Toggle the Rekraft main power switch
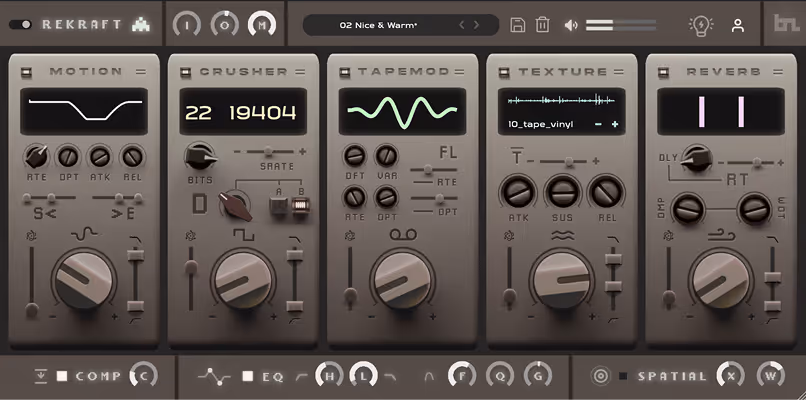The image size is (806, 400). 20,25
